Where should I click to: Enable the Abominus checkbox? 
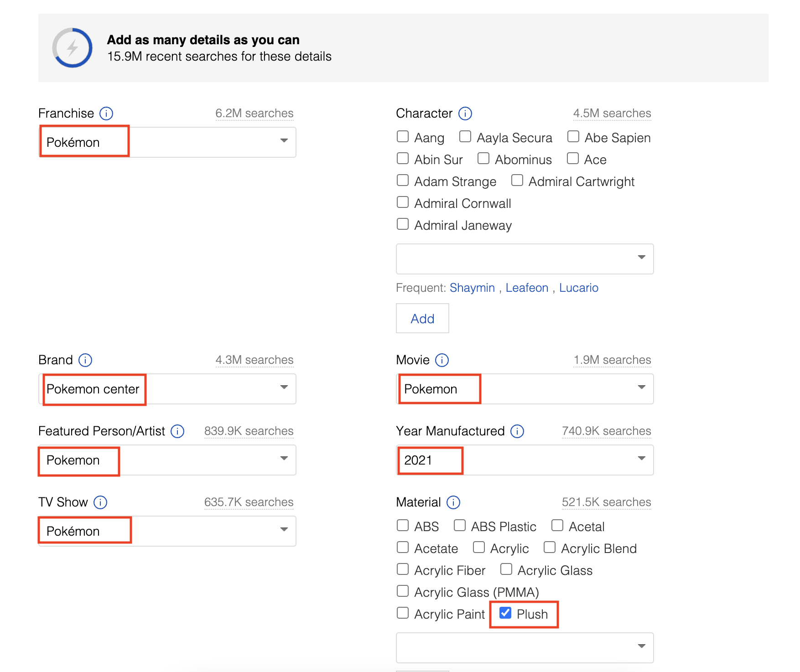pos(483,158)
